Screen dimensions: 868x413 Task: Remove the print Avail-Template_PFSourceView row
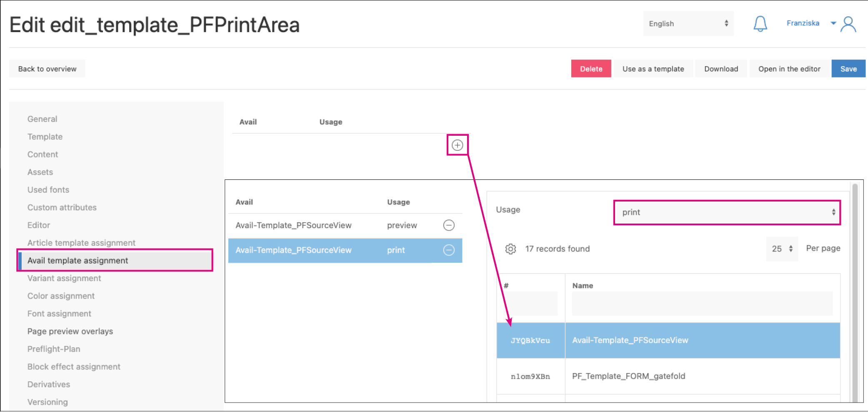click(448, 250)
